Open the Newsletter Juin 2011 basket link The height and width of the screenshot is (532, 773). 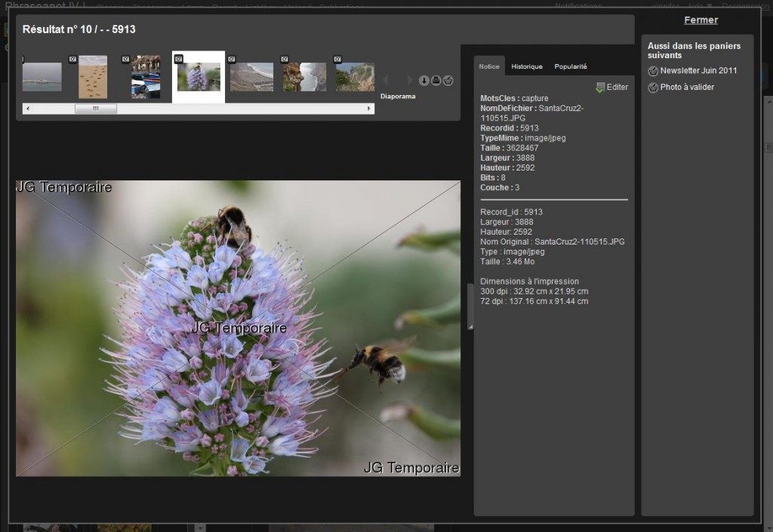tap(698, 71)
